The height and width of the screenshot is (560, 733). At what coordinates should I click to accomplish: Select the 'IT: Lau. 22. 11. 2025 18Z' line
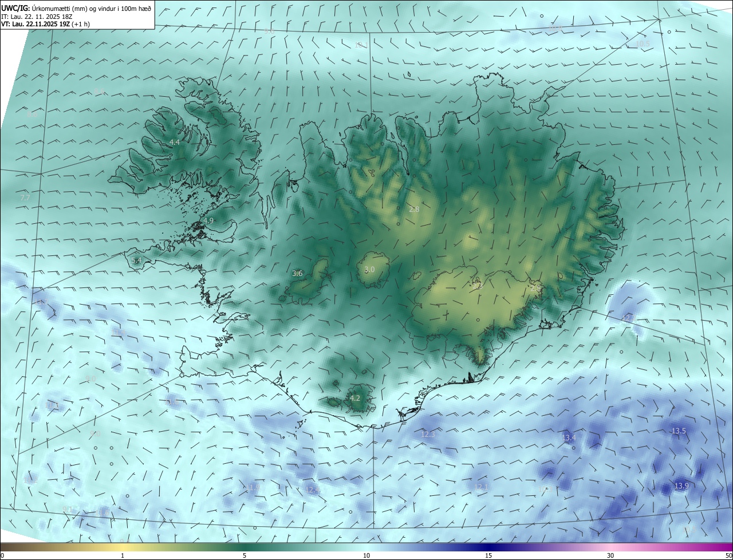click(37, 17)
